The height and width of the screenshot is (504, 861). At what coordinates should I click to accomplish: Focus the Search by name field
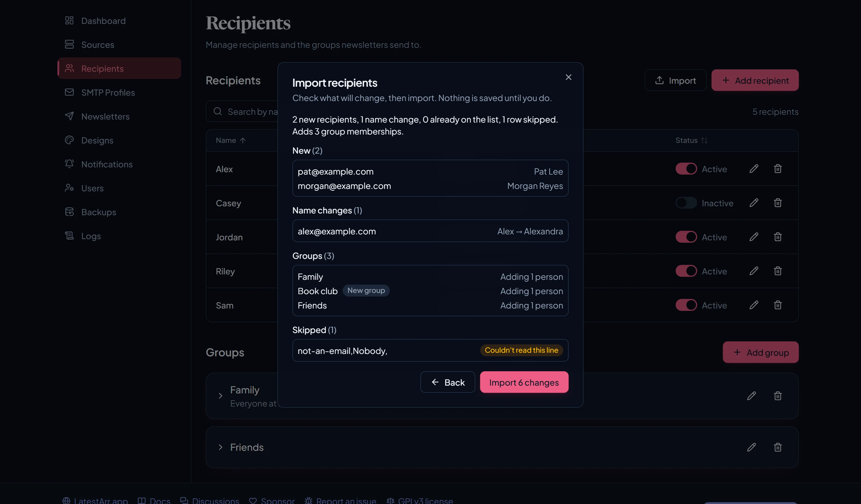242,112
